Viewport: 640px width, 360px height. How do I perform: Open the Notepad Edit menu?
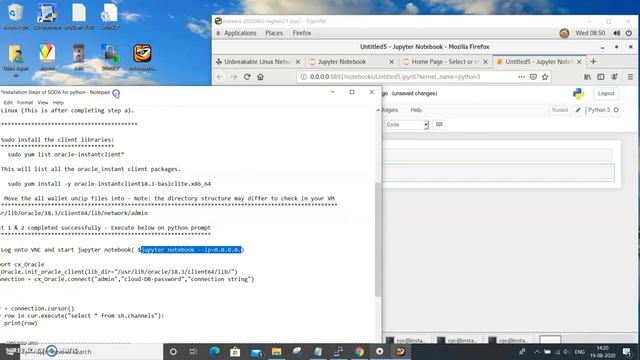8,102
